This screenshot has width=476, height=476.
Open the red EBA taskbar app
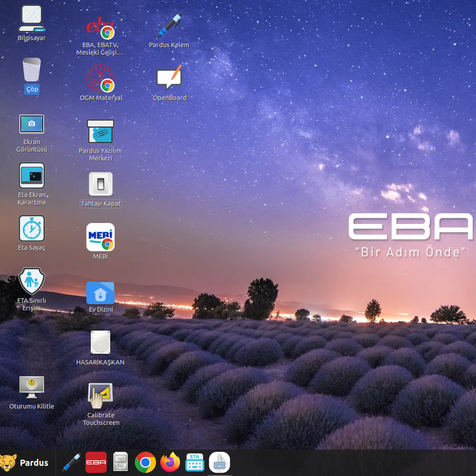click(96, 463)
